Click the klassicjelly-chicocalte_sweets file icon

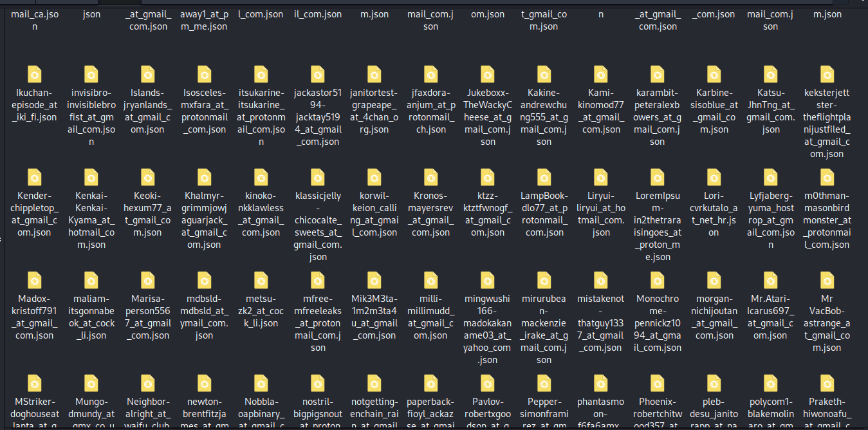click(318, 178)
